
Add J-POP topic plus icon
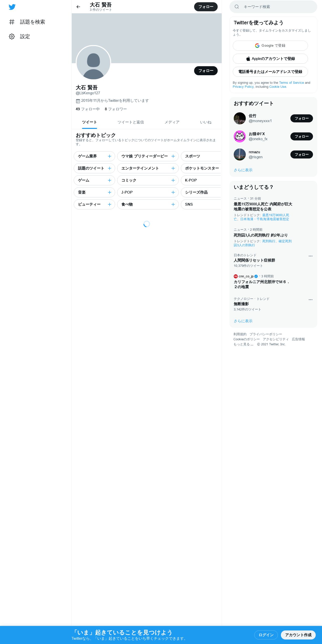tap(173, 192)
